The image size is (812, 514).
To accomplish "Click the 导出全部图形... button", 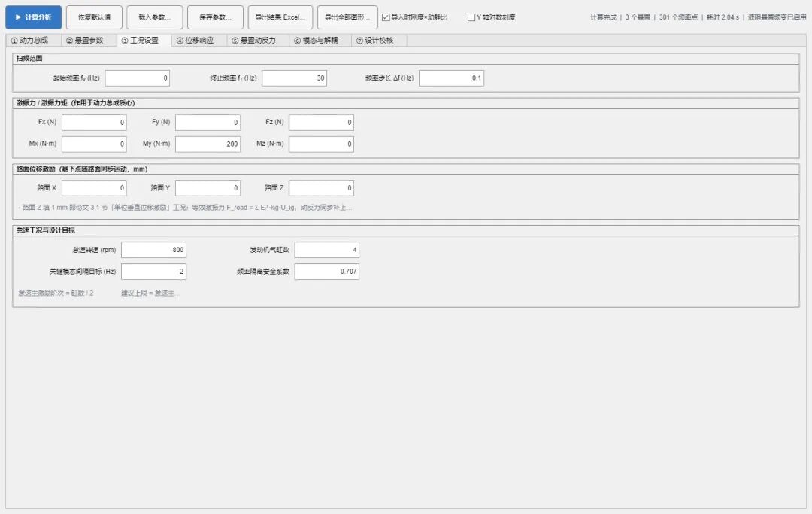I will pos(347,17).
